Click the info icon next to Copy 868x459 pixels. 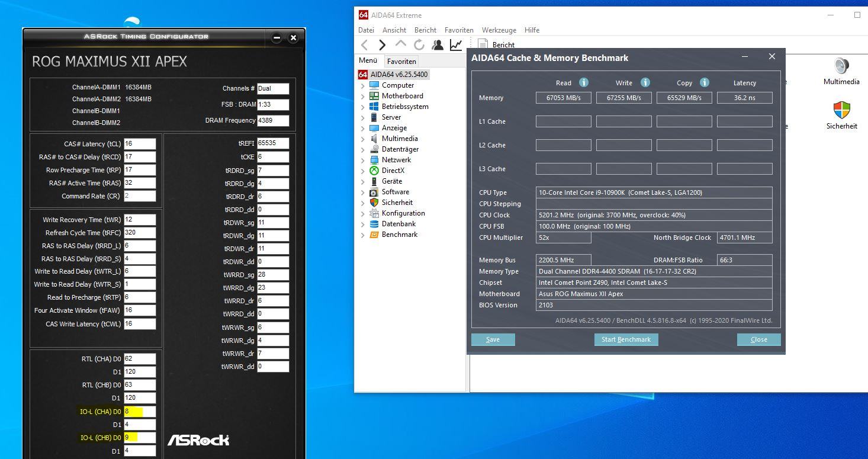tap(705, 82)
